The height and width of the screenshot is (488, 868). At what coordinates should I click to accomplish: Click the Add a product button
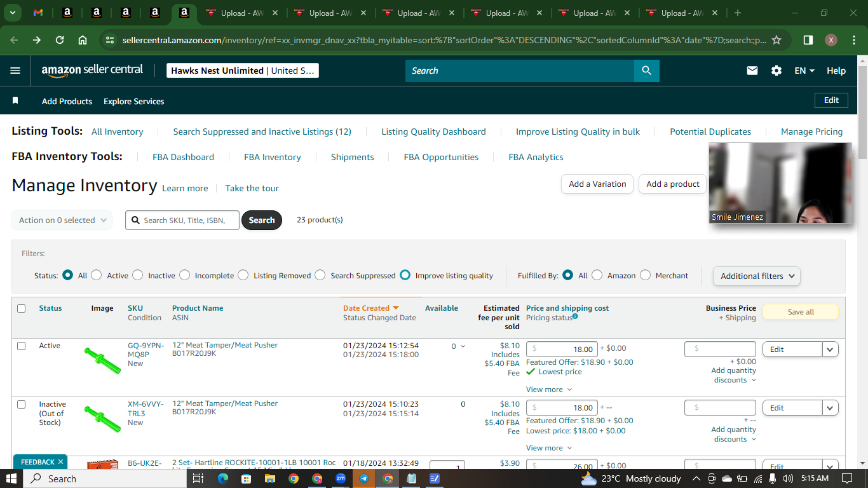[672, 184]
